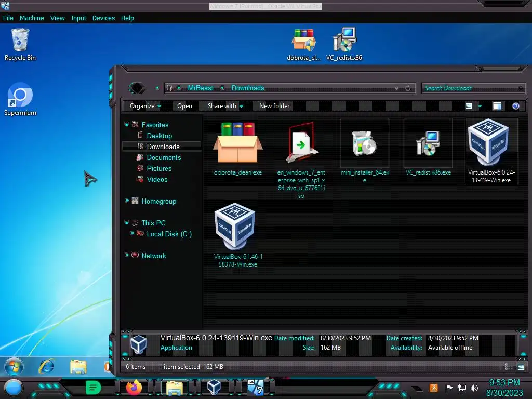The height and width of the screenshot is (399, 532).
Task: Select the VirtualBox-6.1.46-158378-Win.exe file
Action: [x=238, y=235]
